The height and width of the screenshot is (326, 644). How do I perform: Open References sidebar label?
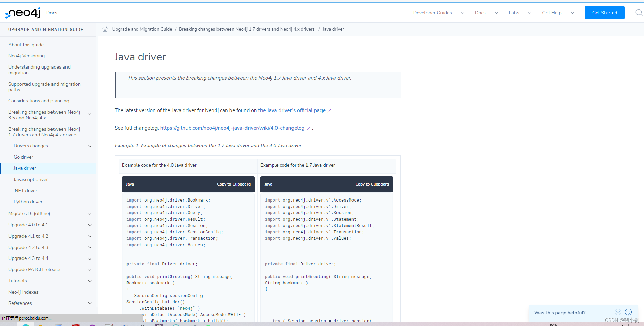20,303
